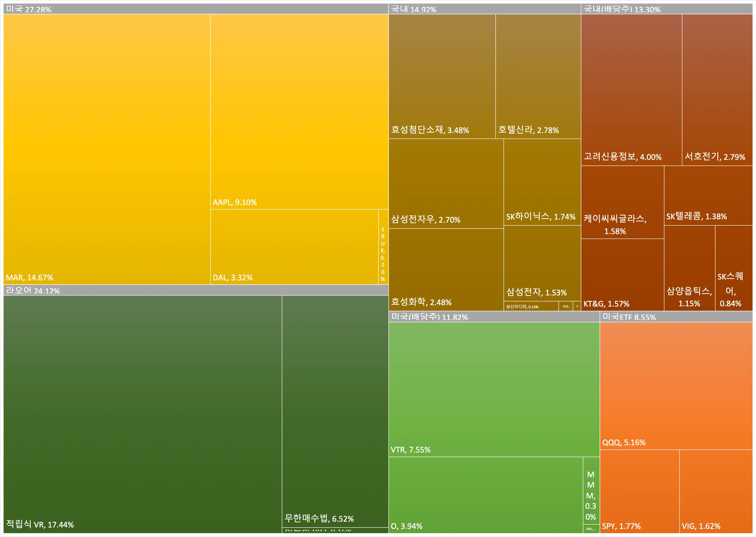The height and width of the screenshot is (537, 756).
Task: Click the 무한매수법, 6.52% block
Action: click(x=335, y=411)
